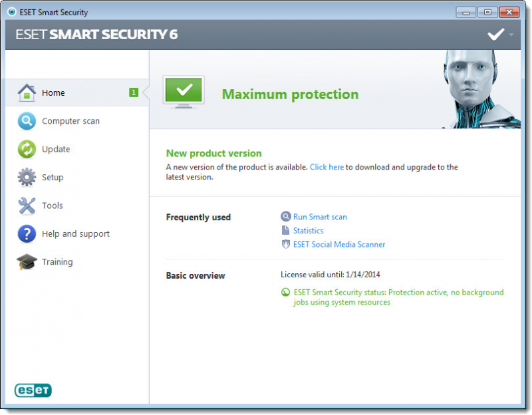The image size is (532, 415).
Task: Close the ESET Smart Security window
Action: point(509,13)
